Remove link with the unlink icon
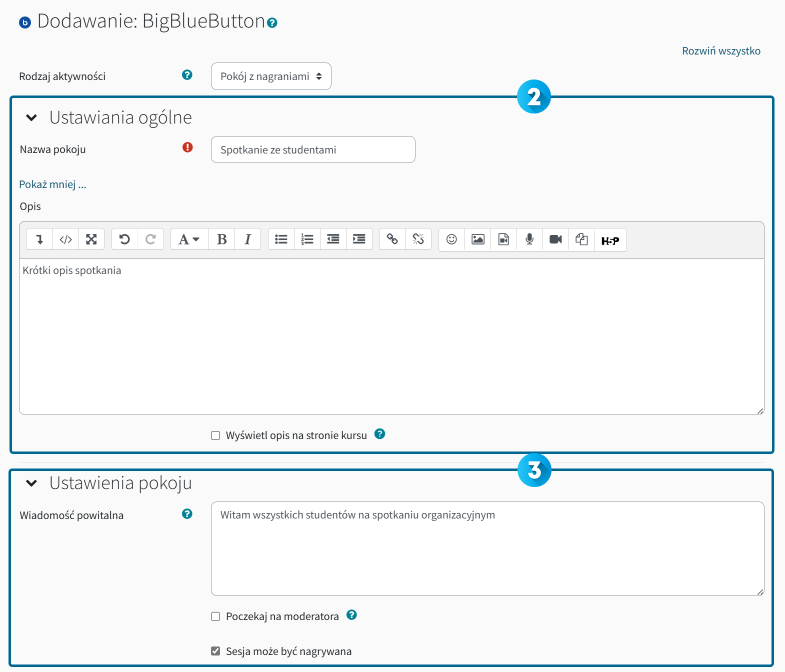 tap(418, 239)
